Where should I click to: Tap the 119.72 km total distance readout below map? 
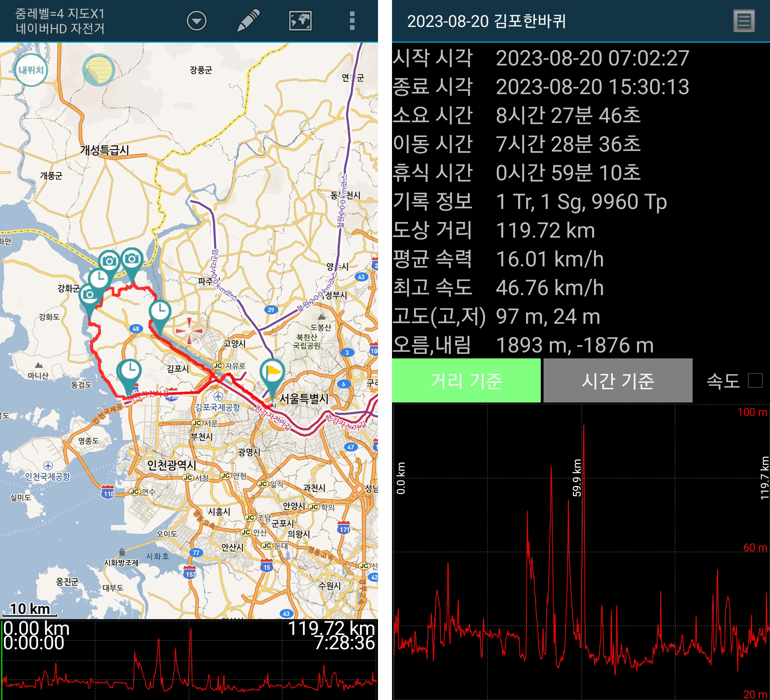pyautogui.click(x=331, y=629)
